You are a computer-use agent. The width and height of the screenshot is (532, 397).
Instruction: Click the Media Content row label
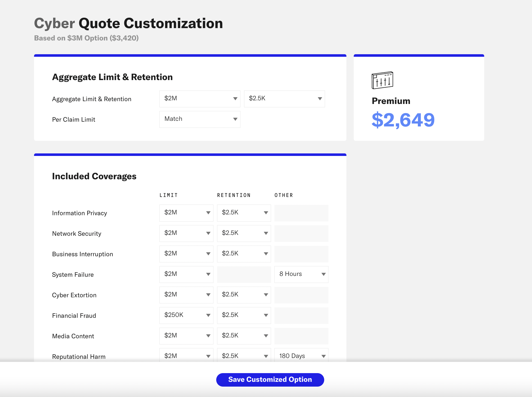pyautogui.click(x=73, y=336)
